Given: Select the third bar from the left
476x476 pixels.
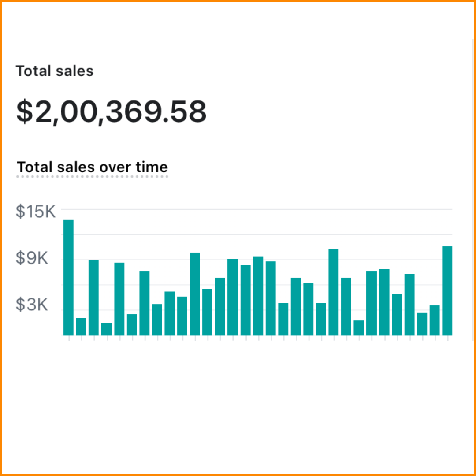Looking at the screenshot, I should click(x=93, y=297).
